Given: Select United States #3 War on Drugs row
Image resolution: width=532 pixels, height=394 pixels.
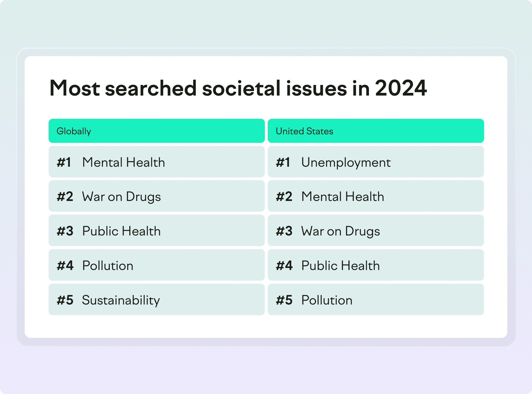Looking at the screenshot, I should pos(376,230).
